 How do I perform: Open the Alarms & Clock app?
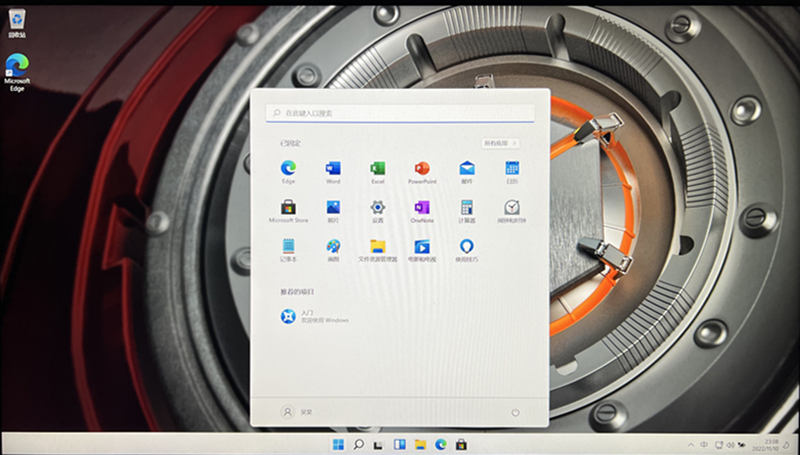(512, 211)
